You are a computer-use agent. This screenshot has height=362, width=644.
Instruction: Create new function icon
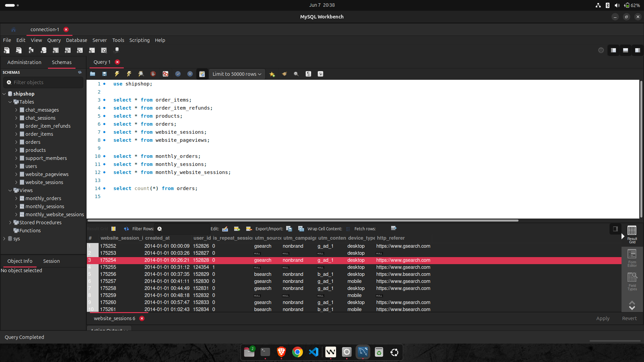(92, 50)
